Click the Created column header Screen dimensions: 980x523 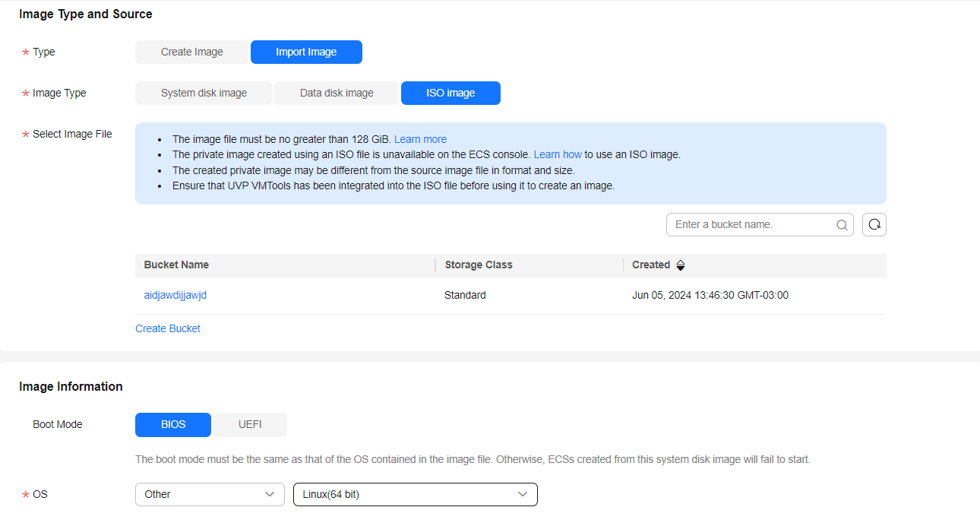point(651,265)
